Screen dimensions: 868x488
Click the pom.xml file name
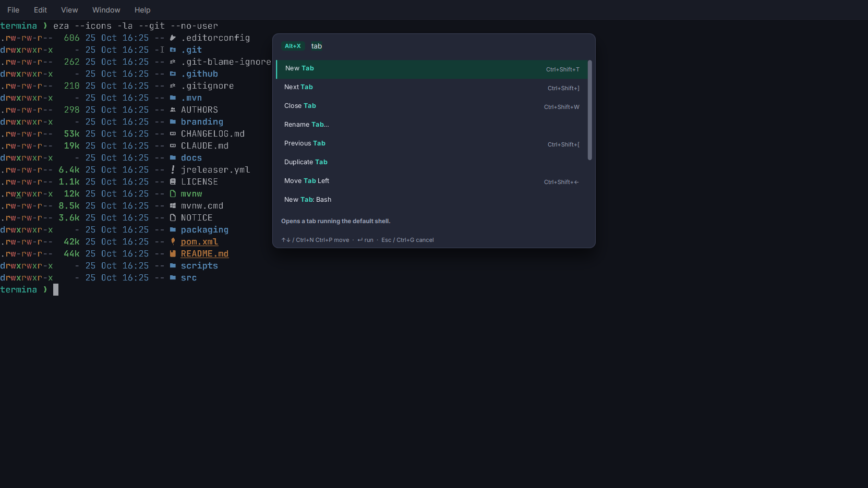(199, 242)
